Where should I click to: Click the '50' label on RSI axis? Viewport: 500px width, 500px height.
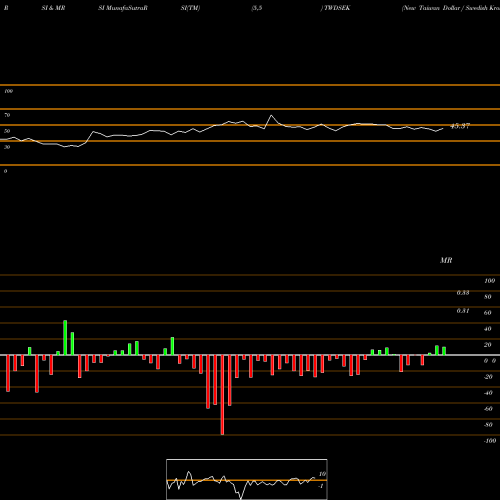7,131
